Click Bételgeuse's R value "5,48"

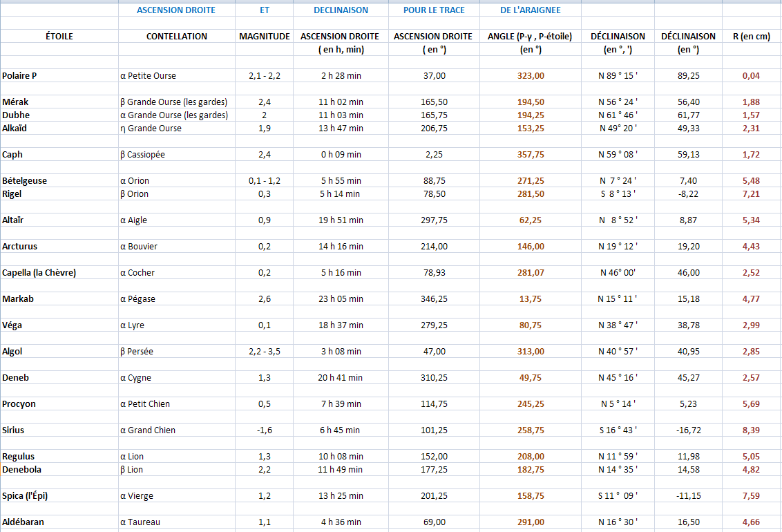[x=751, y=181]
